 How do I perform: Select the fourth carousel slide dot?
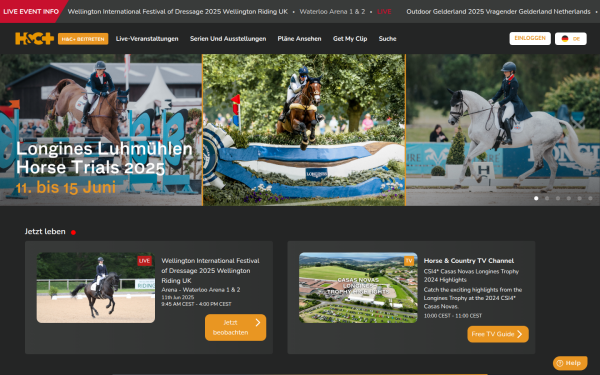point(569,198)
